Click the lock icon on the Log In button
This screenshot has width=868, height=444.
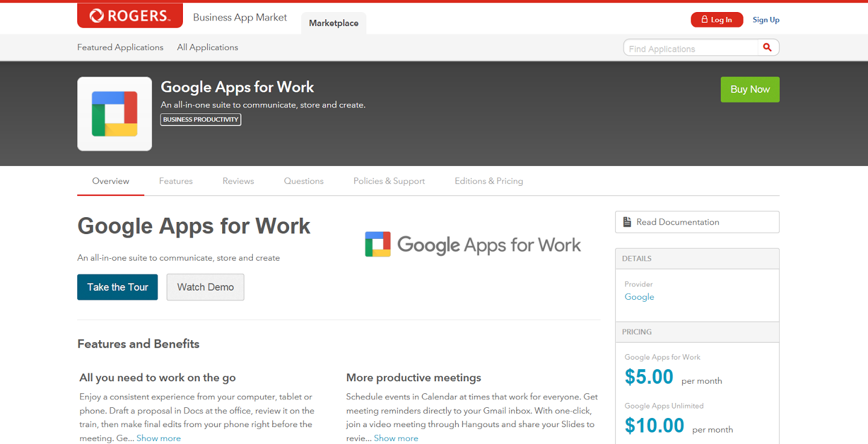pyautogui.click(x=704, y=19)
